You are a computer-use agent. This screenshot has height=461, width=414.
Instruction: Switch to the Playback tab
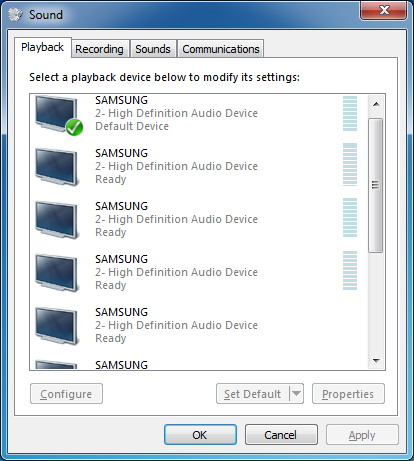pyautogui.click(x=42, y=47)
